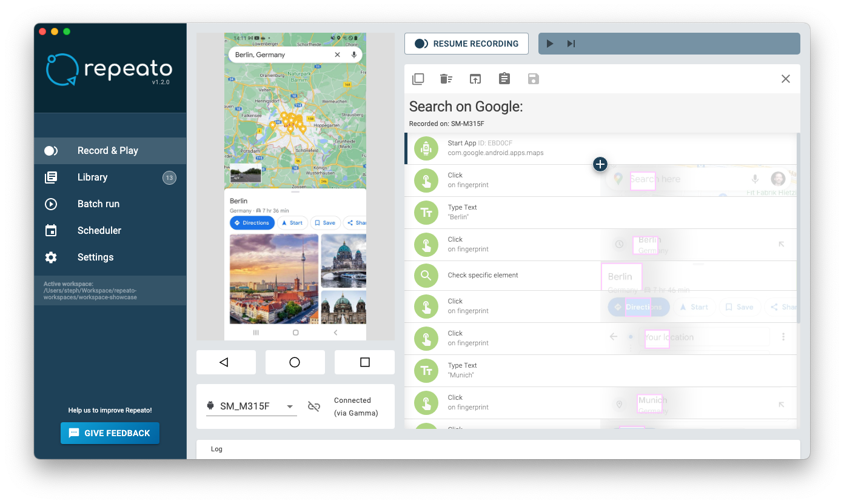This screenshot has width=844, height=504.
Task: Click the fingerprint icon of the Your location step
Action: pyautogui.click(x=426, y=339)
